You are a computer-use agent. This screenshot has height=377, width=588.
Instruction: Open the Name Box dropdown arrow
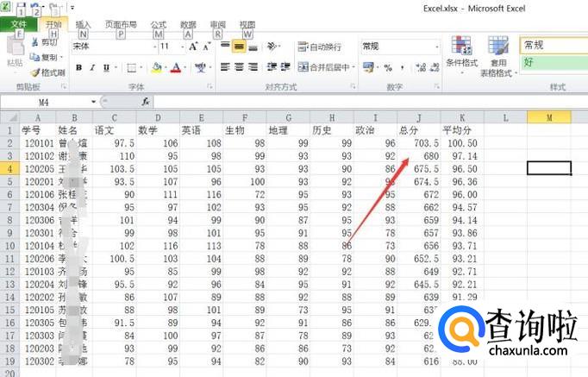(x=93, y=102)
